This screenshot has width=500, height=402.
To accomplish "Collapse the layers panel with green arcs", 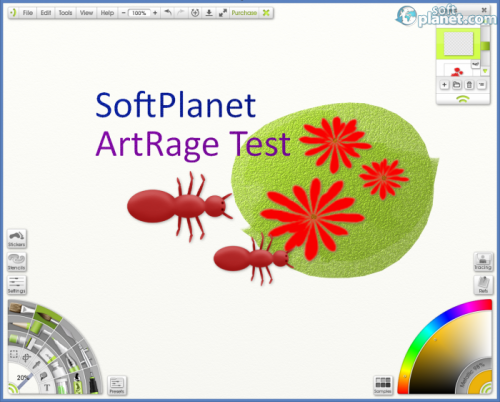I will coord(463,99).
